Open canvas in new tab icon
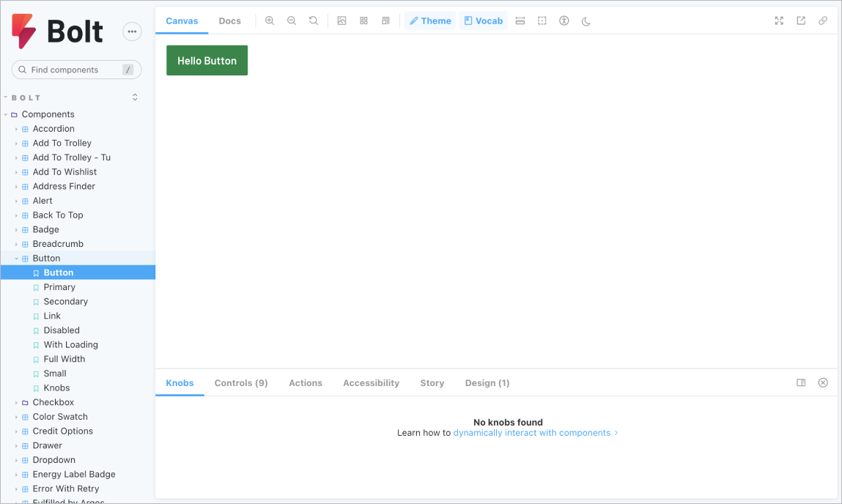Viewport: 842px width, 504px height. tap(801, 21)
